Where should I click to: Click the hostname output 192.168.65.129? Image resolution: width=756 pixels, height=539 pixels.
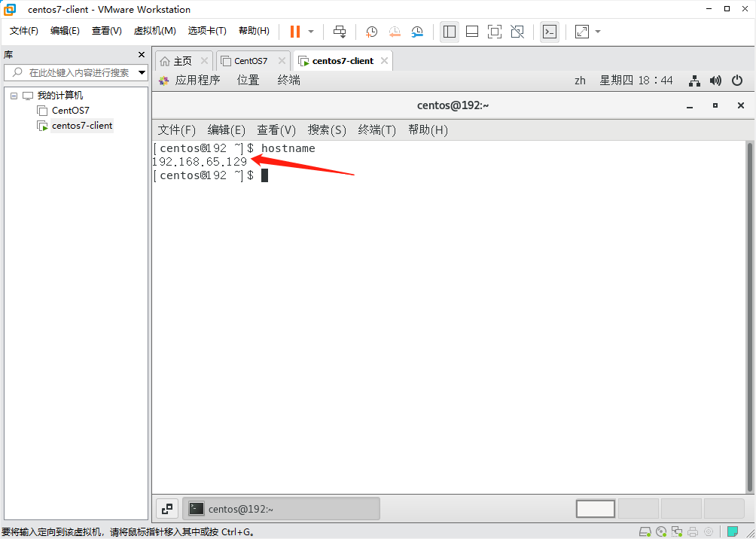click(200, 162)
